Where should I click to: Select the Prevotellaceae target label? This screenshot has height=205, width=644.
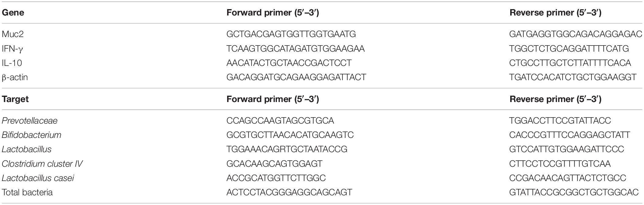(29, 121)
